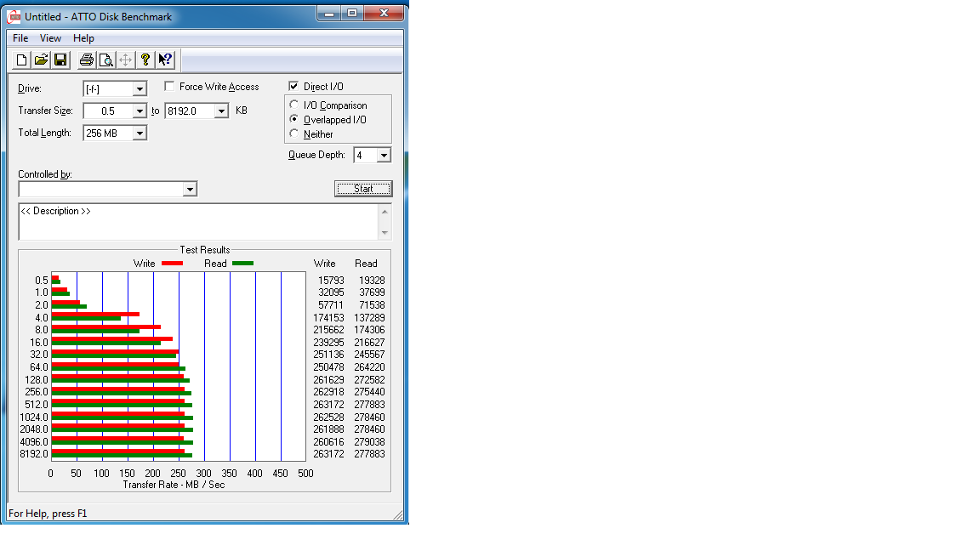Open the Controlled by dropdown
Image resolution: width=980 pixels, height=551 pixels.
tap(190, 190)
